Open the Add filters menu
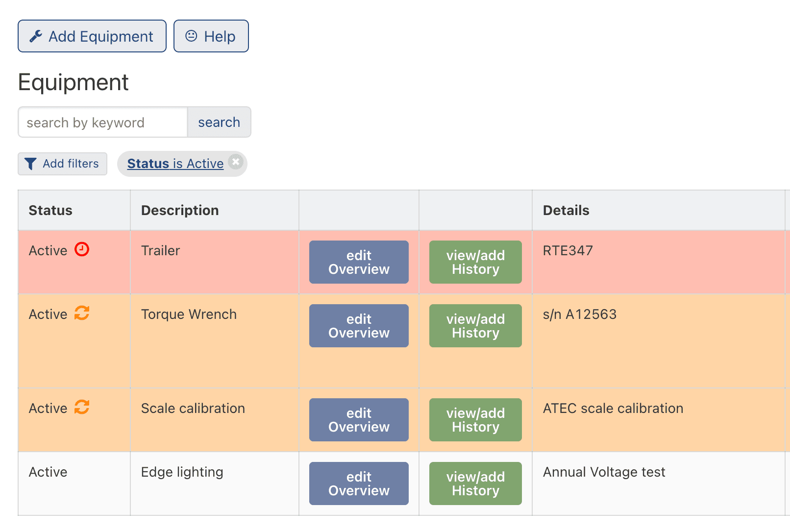 [x=63, y=164]
